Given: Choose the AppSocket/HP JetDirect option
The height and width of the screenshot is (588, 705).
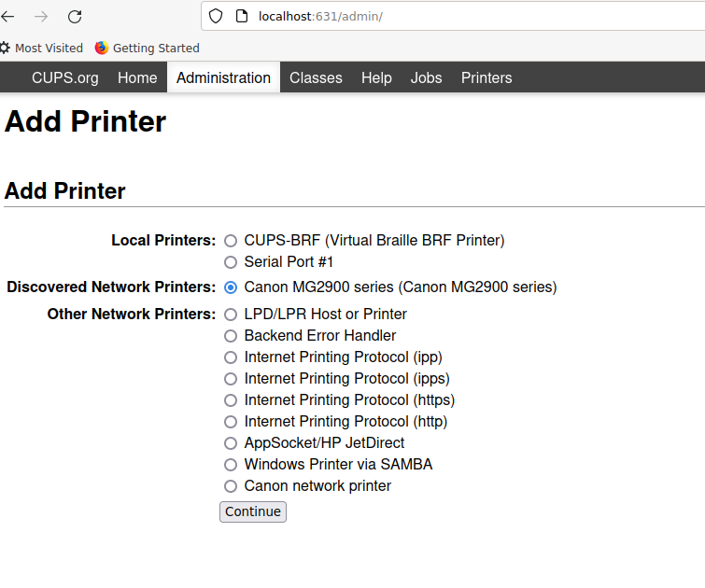Looking at the screenshot, I should (x=231, y=443).
